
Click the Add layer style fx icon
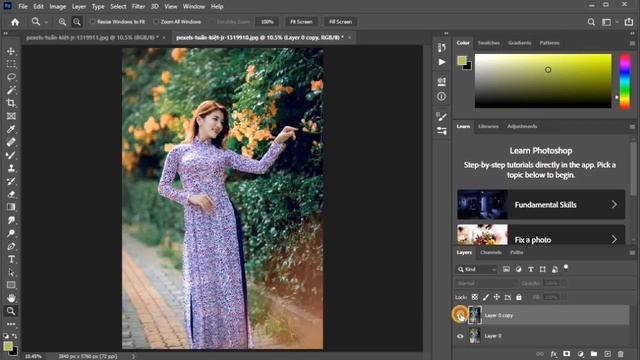tap(554, 354)
